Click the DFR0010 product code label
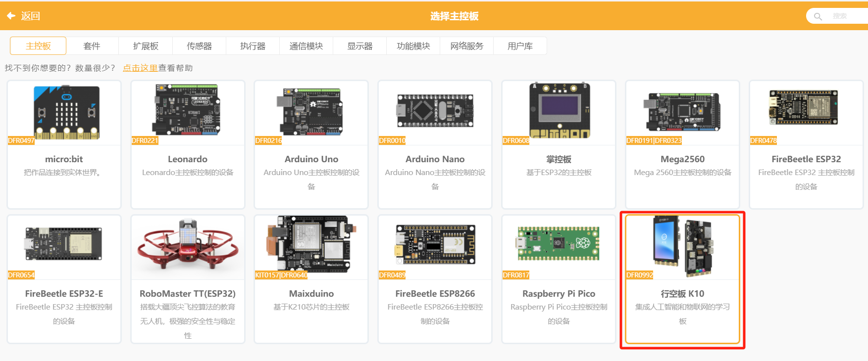This screenshot has height=361, width=868. (x=392, y=140)
